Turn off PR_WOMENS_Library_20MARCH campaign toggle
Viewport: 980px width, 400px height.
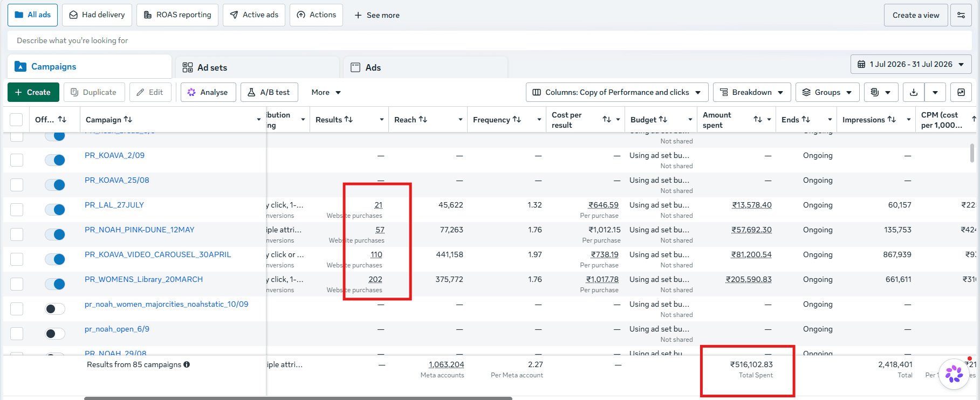[55, 284]
